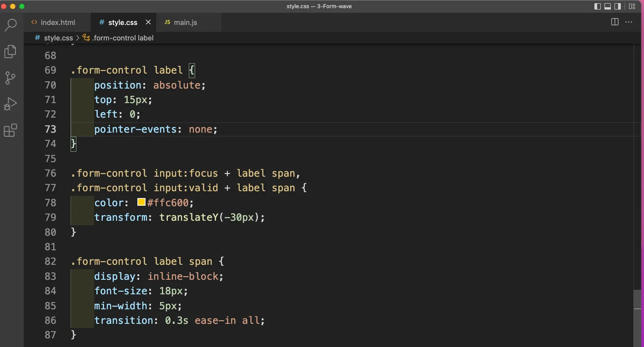644x347 pixels.
Task: Open the Search view in activity bar
Action: pyautogui.click(x=10, y=25)
